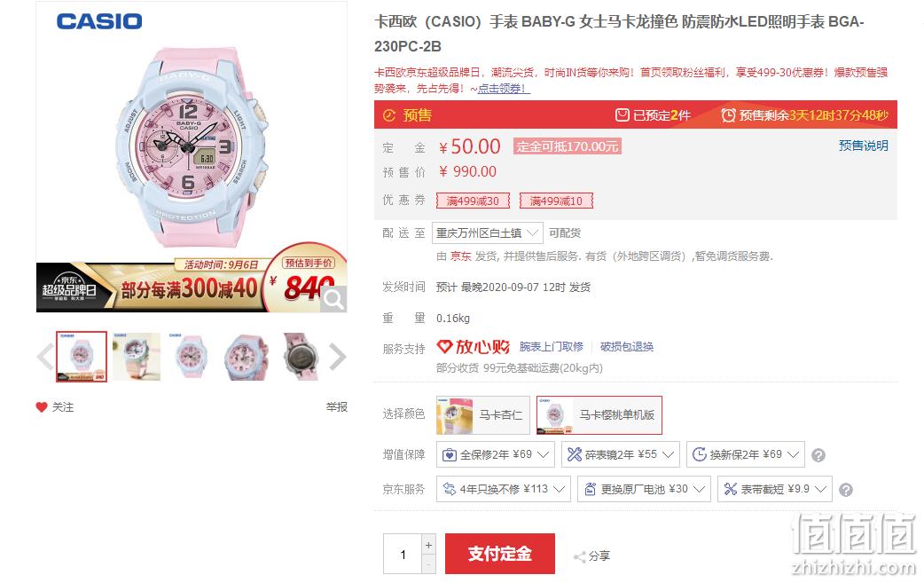Click the magnifier icon on product image
The width and height of the screenshot is (924, 583).
click(333, 299)
